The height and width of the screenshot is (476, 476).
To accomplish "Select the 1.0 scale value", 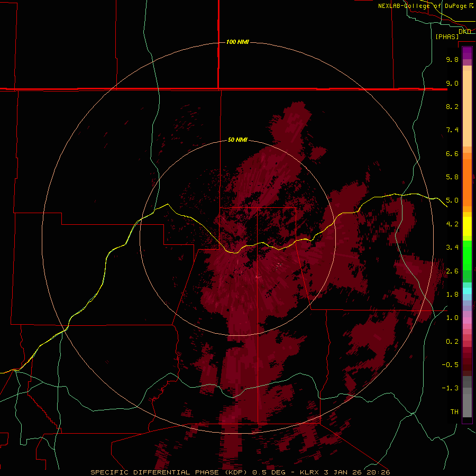I will coord(452,318).
